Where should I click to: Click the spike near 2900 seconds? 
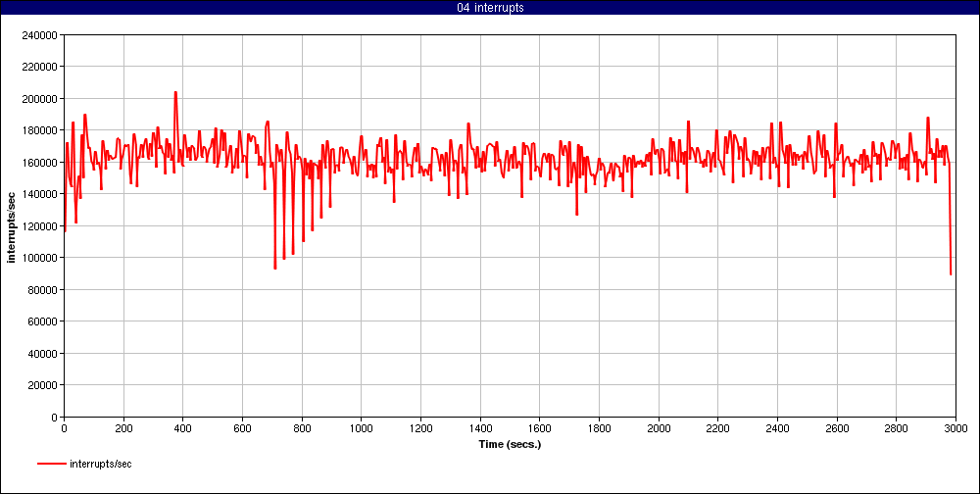pyautogui.click(x=927, y=119)
